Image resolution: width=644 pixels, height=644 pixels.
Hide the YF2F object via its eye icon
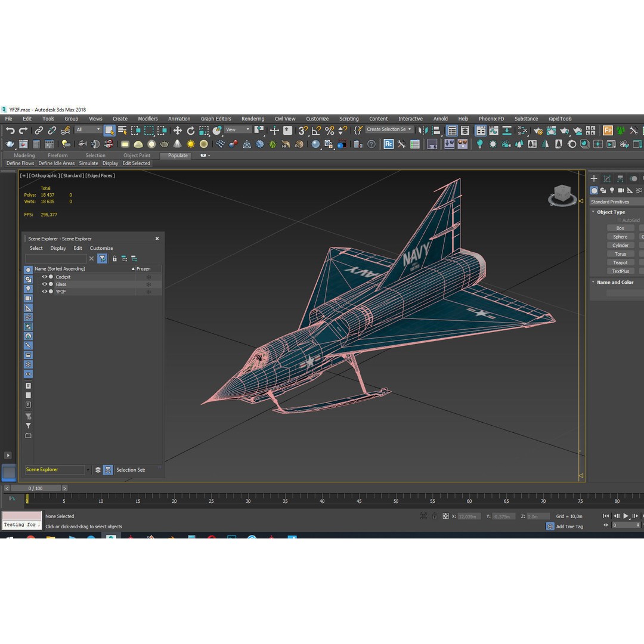[45, 292]
